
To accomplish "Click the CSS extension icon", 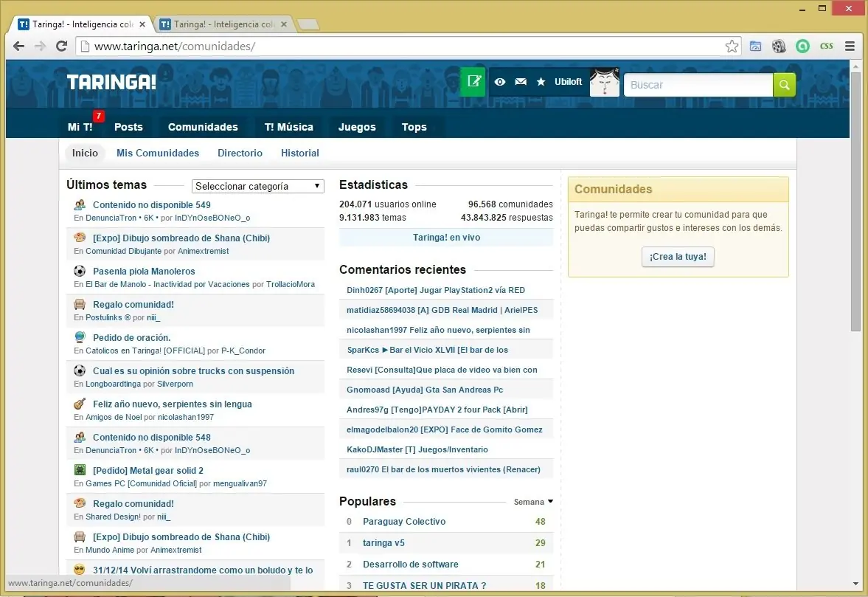I will click(827, 46).
